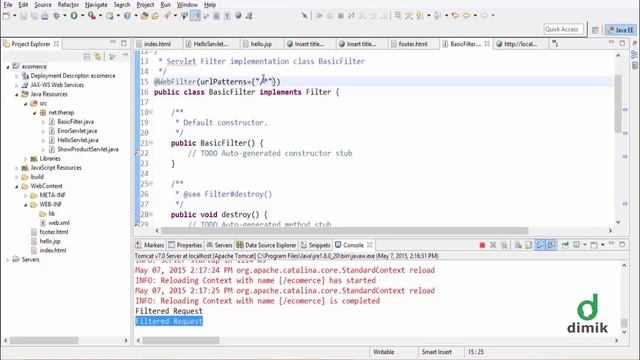640x360 pixels.
Task: Click the Back navigation yellow arrow
Action: 467,16
